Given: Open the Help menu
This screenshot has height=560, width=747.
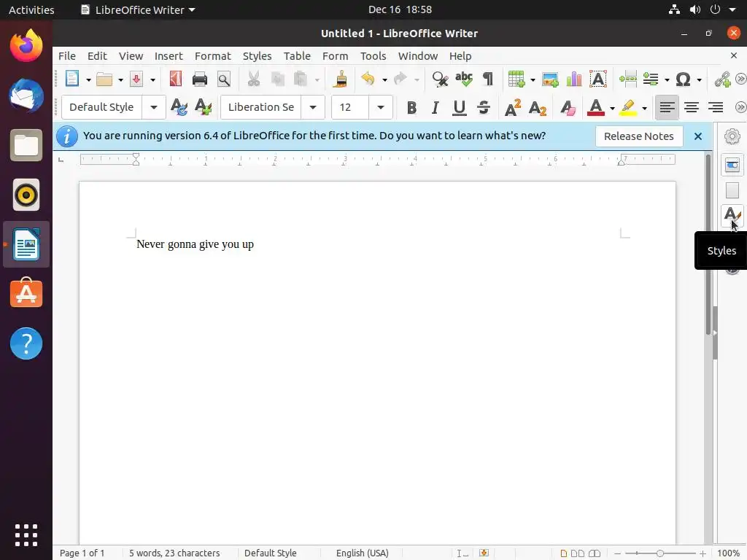Looking at the screenshot, I should click(460, 56).
